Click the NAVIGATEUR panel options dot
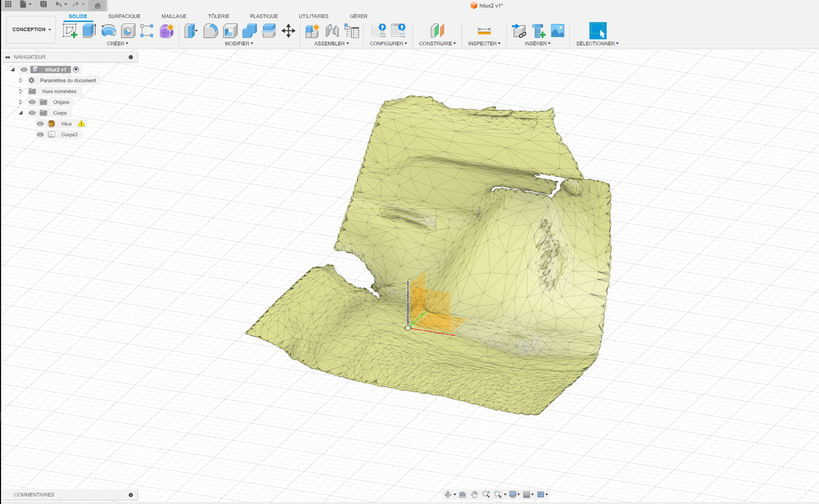Viewport: 819px width, 504px height. click(131, 57)
